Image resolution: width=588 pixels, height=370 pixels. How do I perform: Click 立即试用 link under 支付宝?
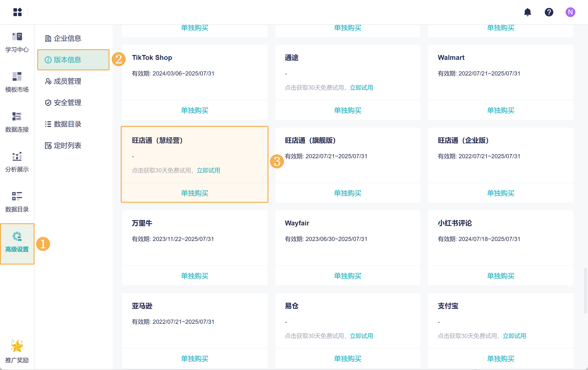[514, 336]
